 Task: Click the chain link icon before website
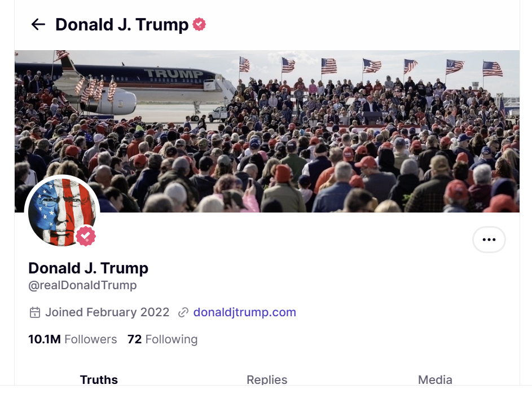(x=183, y=312)
